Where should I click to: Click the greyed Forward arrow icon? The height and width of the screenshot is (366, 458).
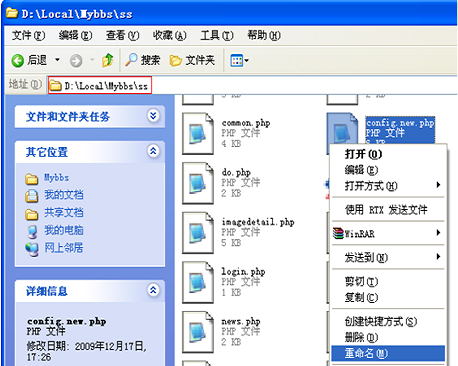pos(76,61)
